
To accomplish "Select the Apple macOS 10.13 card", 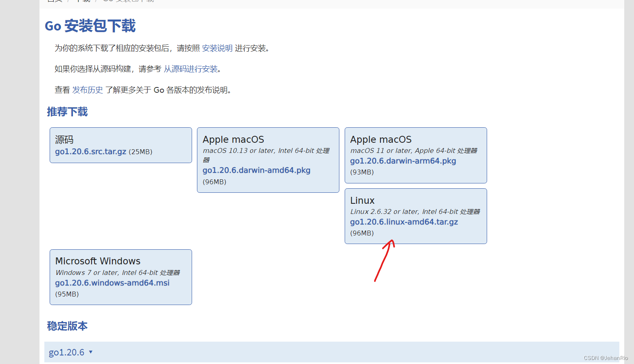I will [x=268, y=159].
